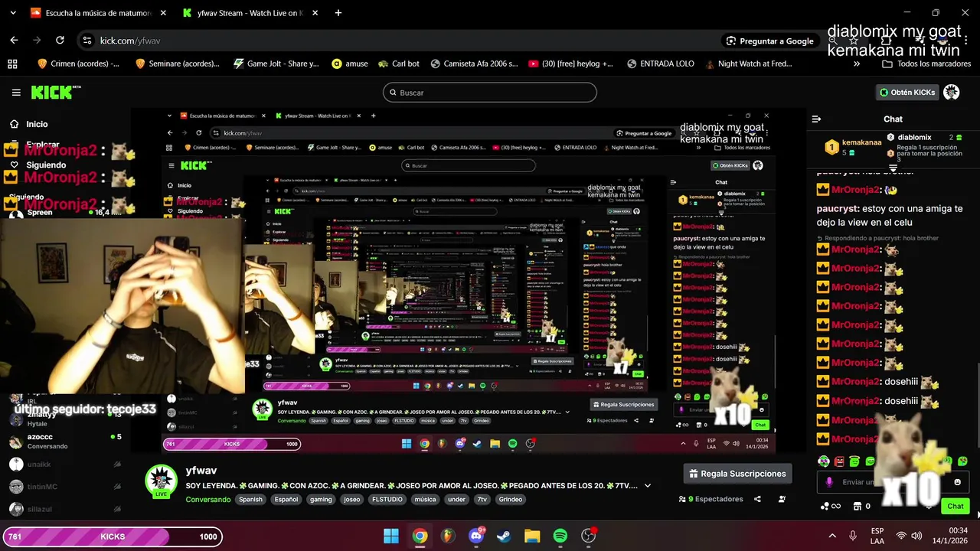Click the share stream icon
Viewport: 980px width, 551px height.
(757, 499)
